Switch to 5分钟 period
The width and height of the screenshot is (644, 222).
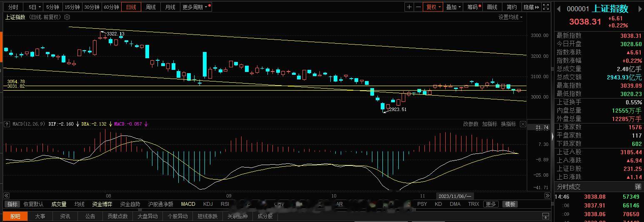[52, 7]
